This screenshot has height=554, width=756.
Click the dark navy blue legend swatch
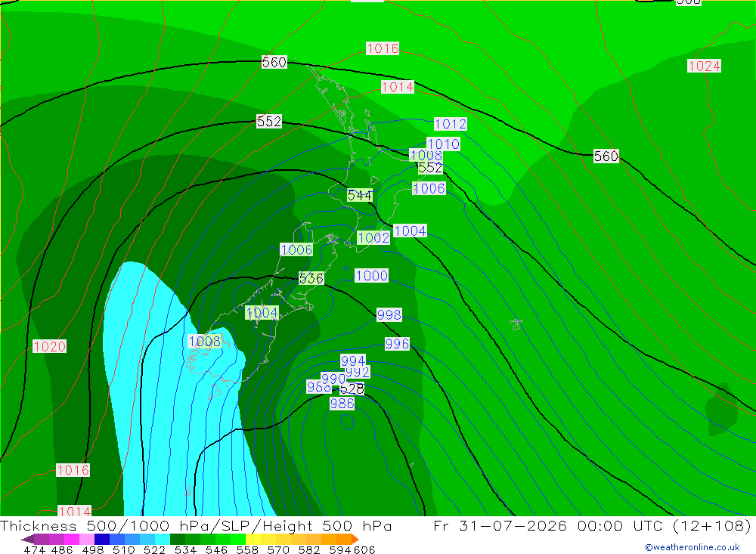102,540
